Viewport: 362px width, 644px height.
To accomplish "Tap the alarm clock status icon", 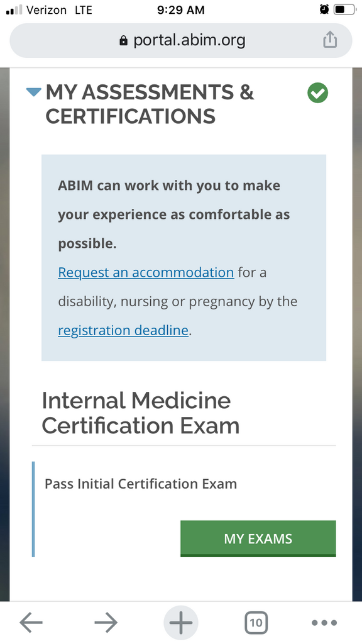I will (324, 10).
